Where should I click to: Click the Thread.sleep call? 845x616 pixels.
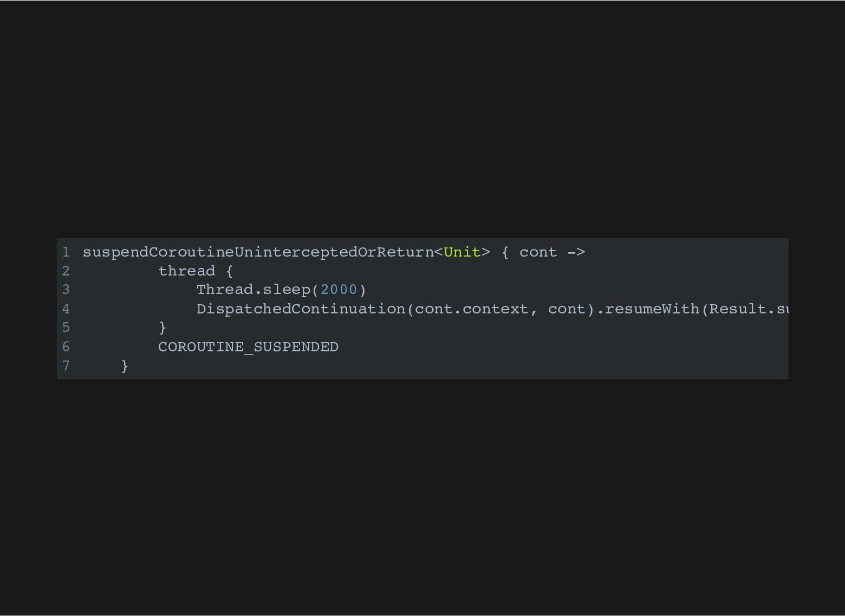253,290
